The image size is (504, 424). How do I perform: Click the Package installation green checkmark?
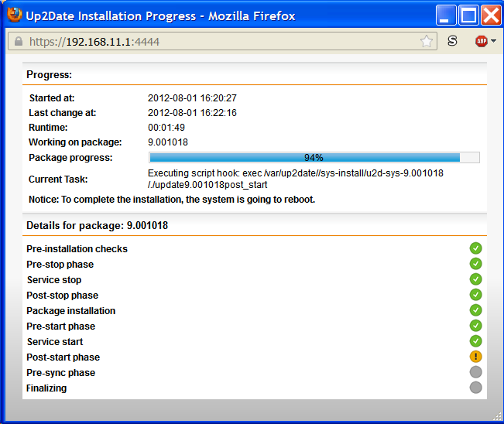point(475,310)
